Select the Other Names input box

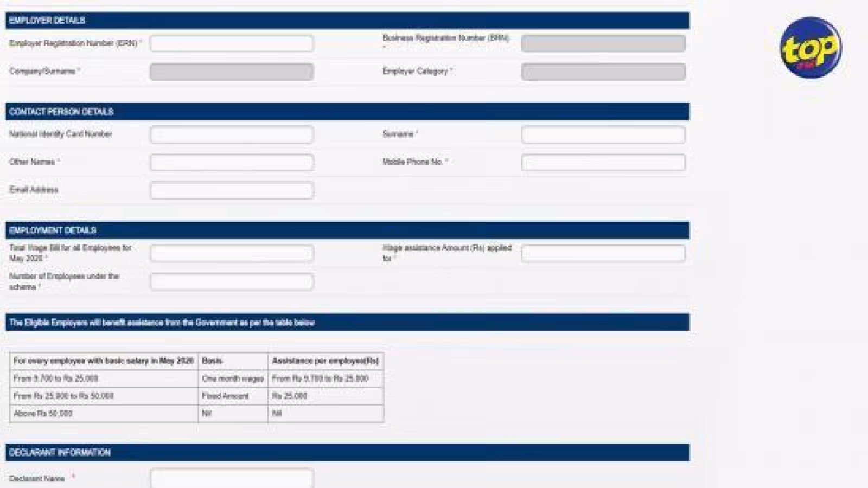click(x=232, y=162)
